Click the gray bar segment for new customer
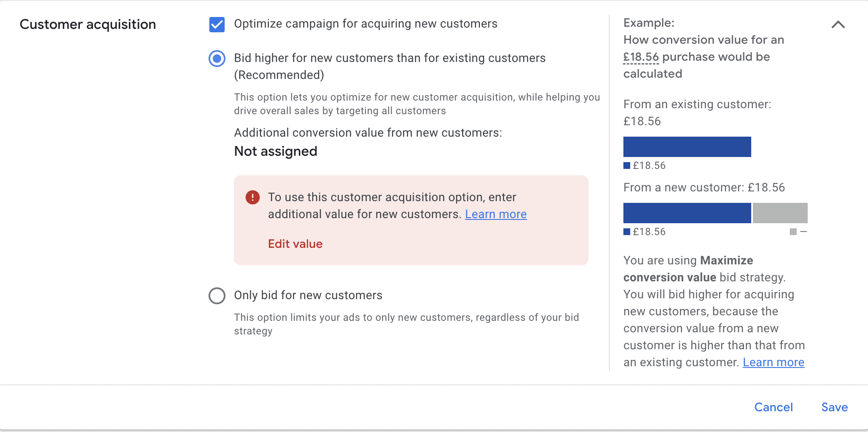The height and width of the screenshot is (432, 868). coord(780,213)
